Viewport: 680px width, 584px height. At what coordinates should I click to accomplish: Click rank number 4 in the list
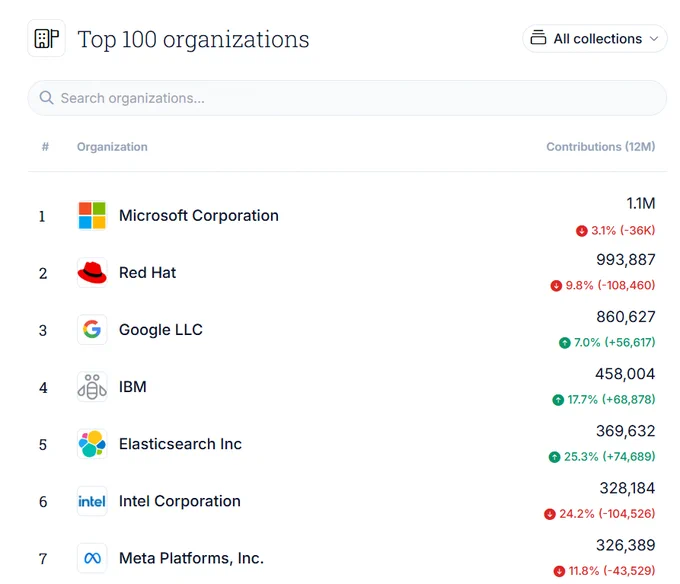43,388
